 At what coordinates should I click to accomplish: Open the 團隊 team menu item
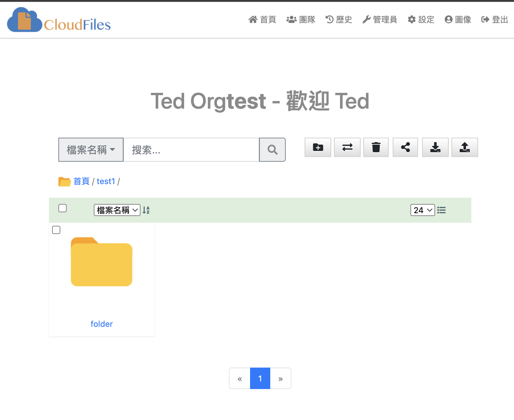pyautogui.click(x=301, y=20)
